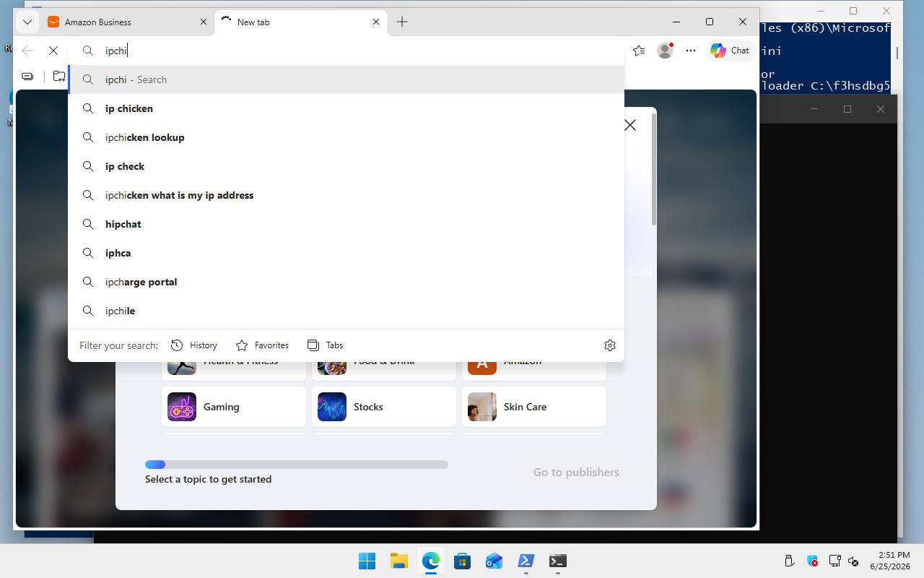Open the Windows Start menu
Screen dimensions: 924x578
(367, 561)
